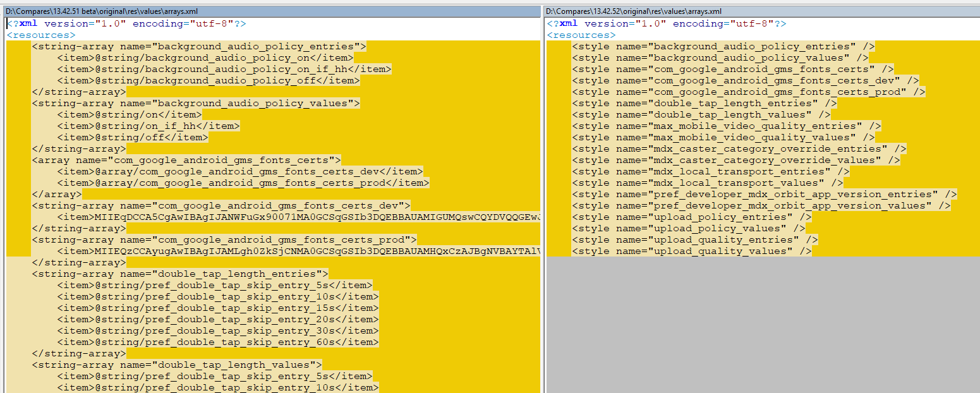This screenshot has height=393, width=980.
Task: Click the item @string/off line
Action: click(x=133, y=137)
